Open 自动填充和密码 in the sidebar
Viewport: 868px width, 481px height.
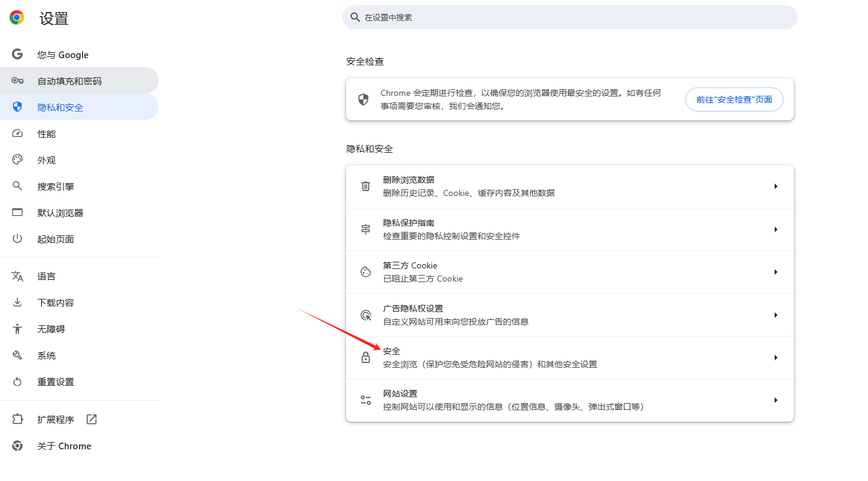click(79, 81)
